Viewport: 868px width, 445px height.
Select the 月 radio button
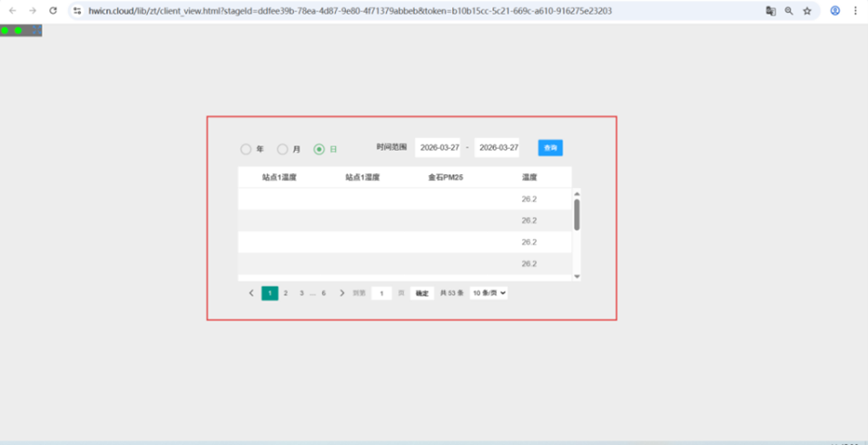282,149
